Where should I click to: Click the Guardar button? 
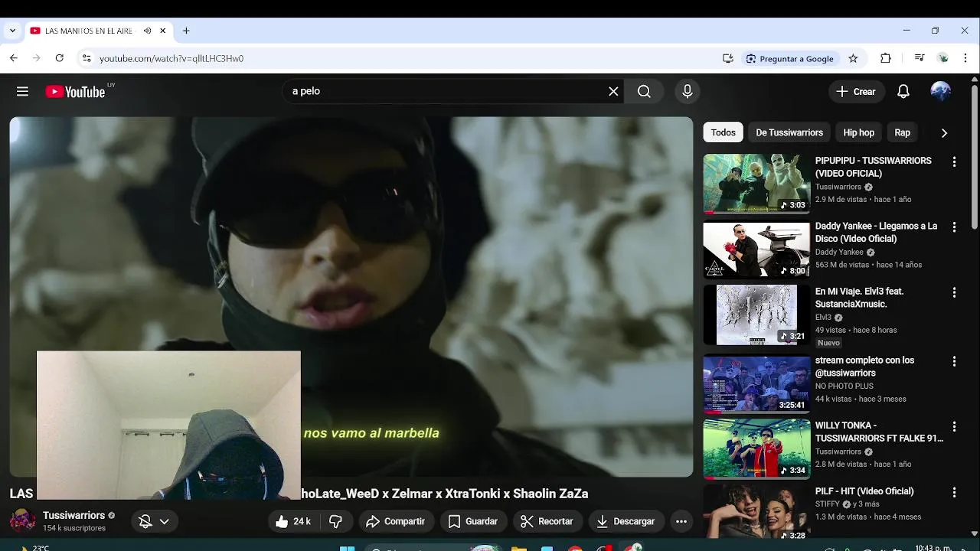473,521
